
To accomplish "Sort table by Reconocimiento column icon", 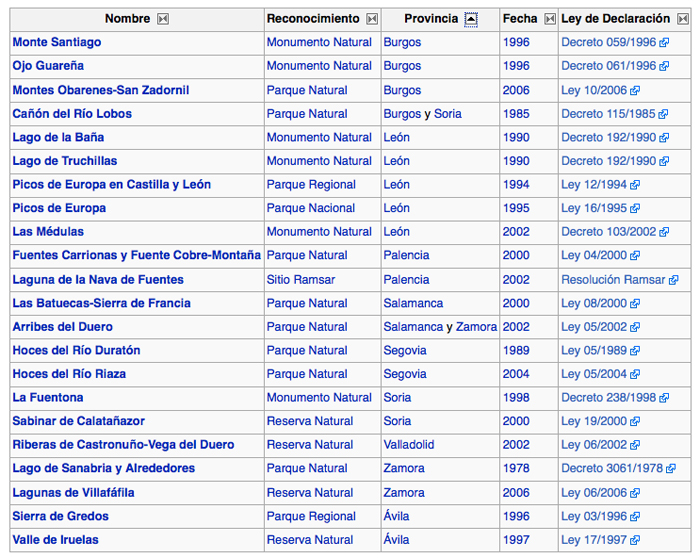I will (372, 19).
